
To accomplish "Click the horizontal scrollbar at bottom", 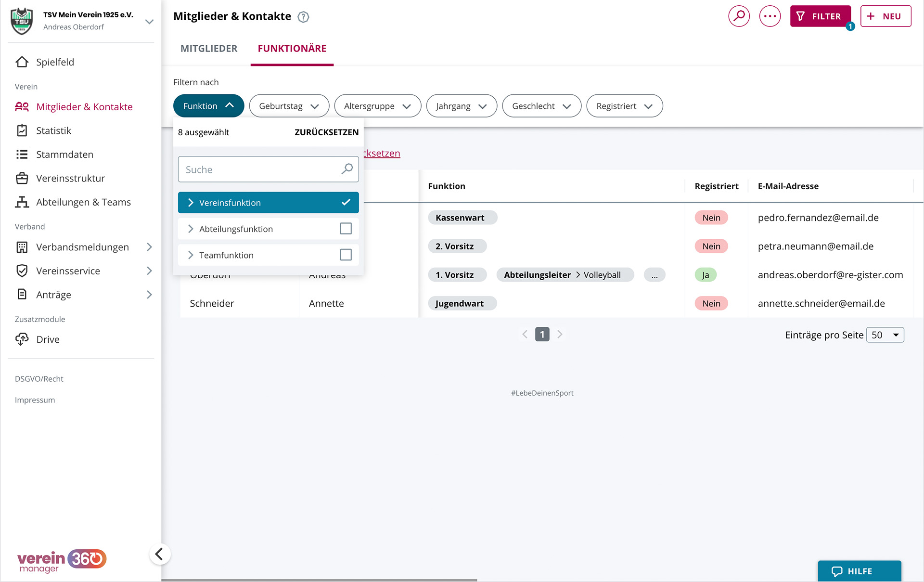I will [x=319, y=580].
